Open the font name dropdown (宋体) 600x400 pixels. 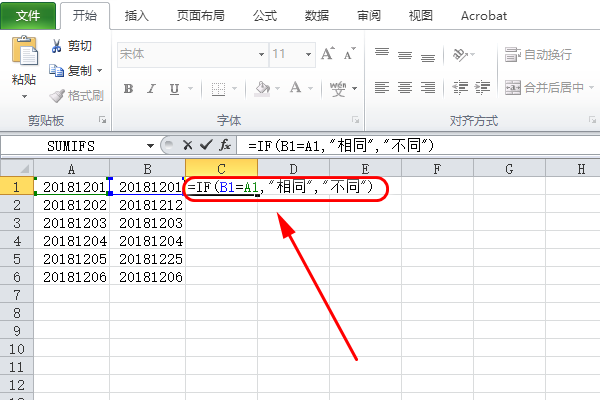(261, 54)
